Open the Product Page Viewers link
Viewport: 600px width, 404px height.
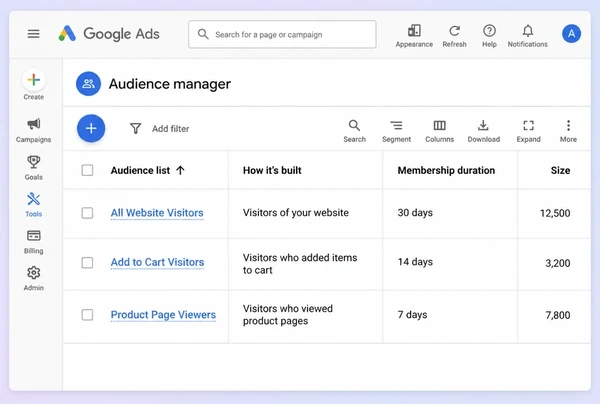coord(163,314)
